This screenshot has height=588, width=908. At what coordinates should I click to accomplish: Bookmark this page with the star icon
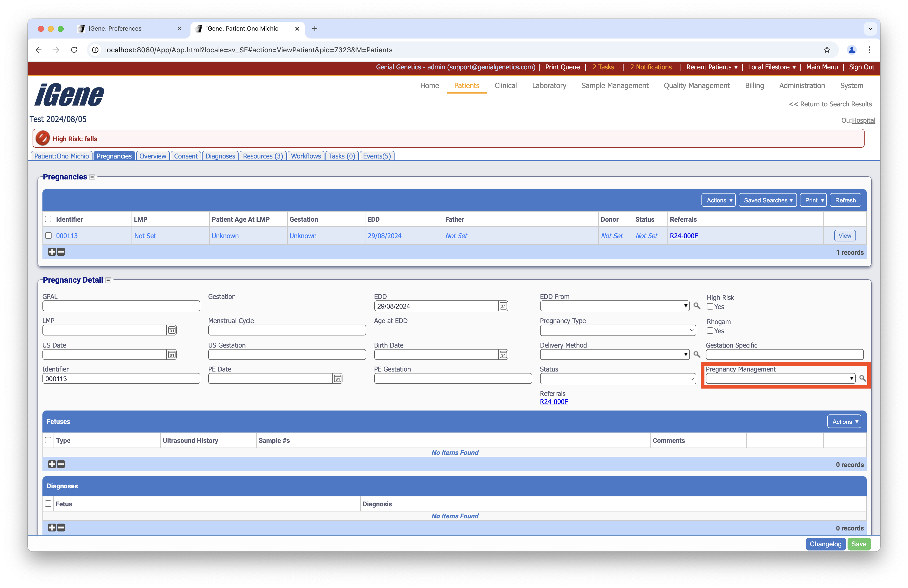tap(827, 50)
